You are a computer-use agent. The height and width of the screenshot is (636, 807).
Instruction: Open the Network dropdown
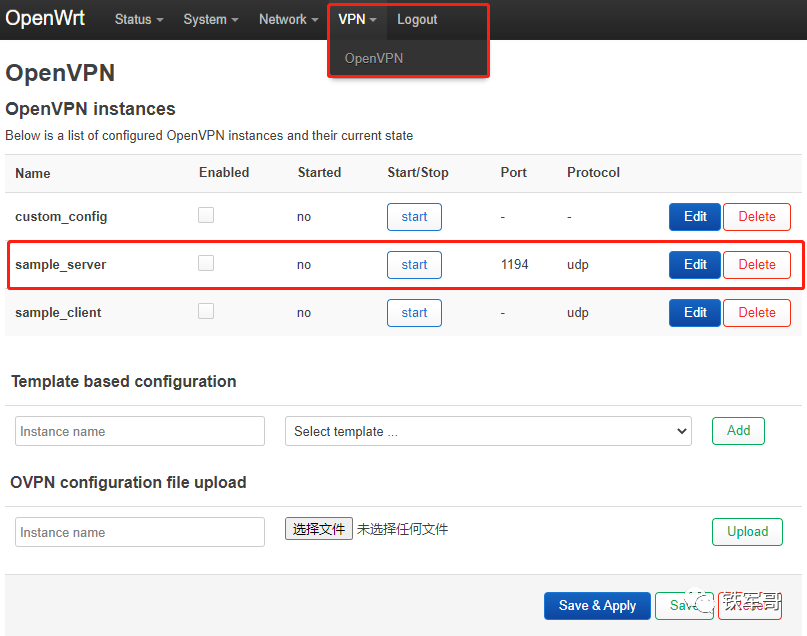coord(287,19)
